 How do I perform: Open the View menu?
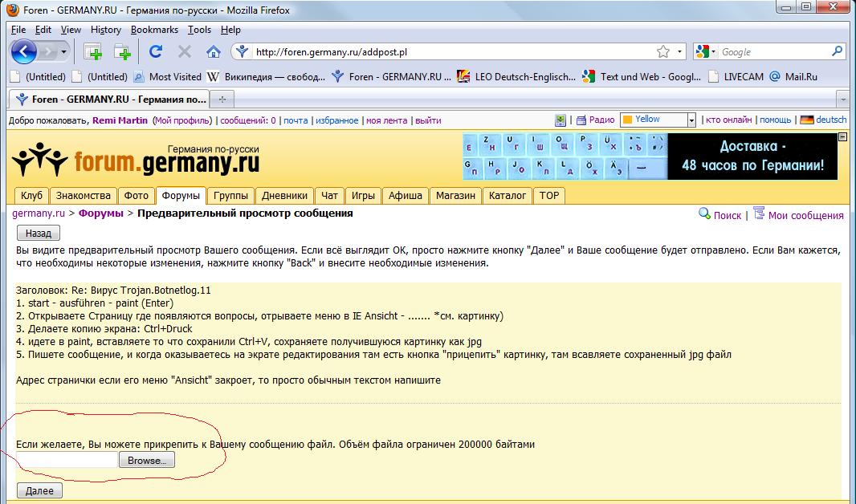71,30
